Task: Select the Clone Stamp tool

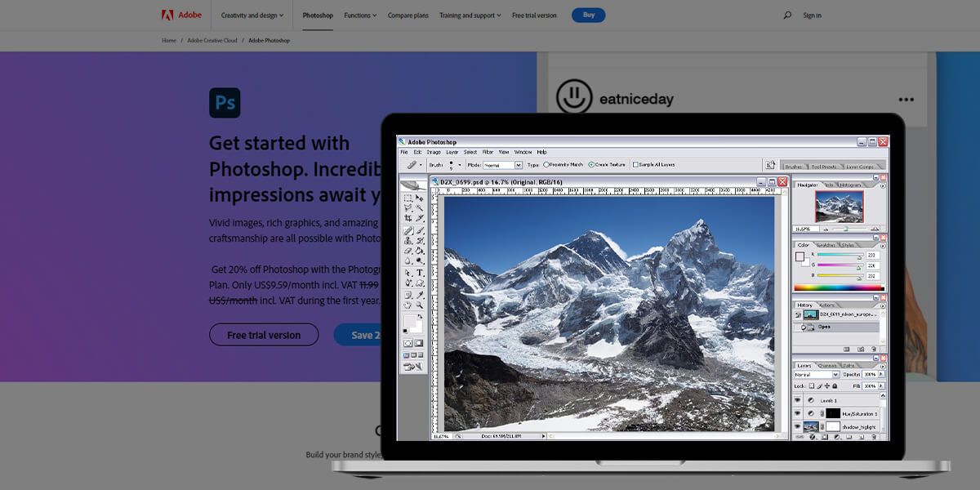Action: click(x=408, y=240)
